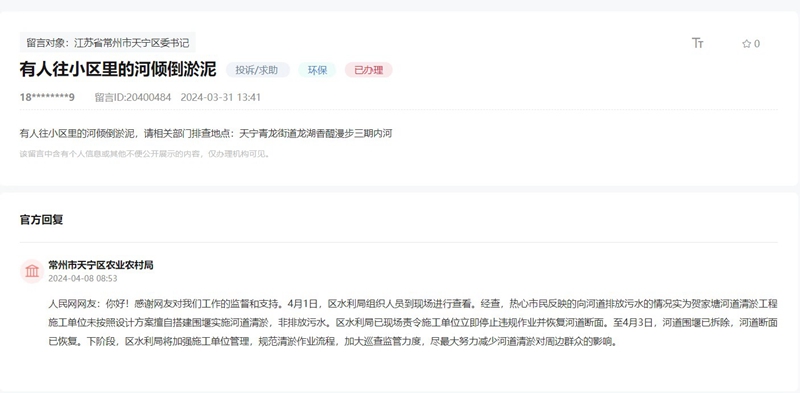The image size is (800, 393).
Task: Click the reply paragraph starting 人民网网友
Action: pyautogui.click(x=413, y=323)
